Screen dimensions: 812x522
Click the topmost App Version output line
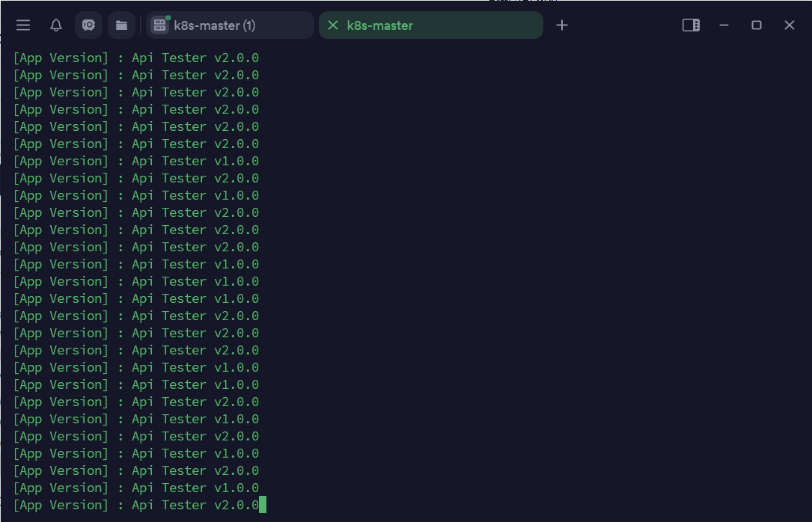point(136,58)
